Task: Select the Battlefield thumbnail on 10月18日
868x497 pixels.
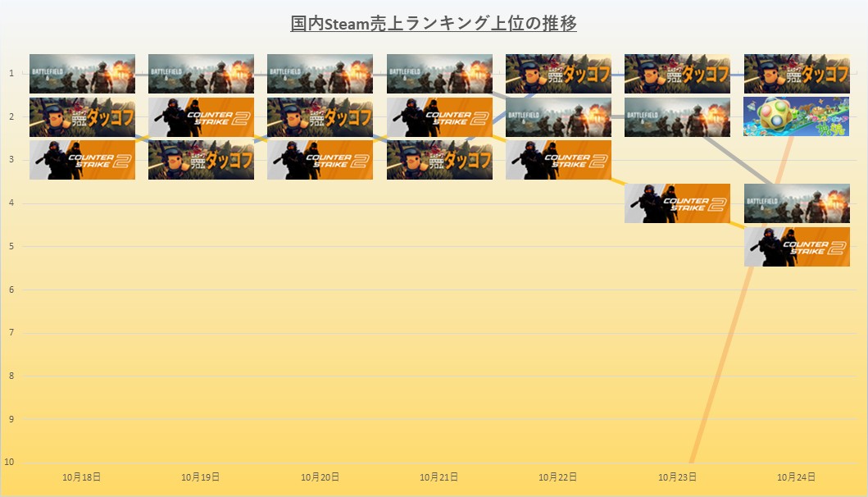Action: pyautogui.click(x=82, y=74)
